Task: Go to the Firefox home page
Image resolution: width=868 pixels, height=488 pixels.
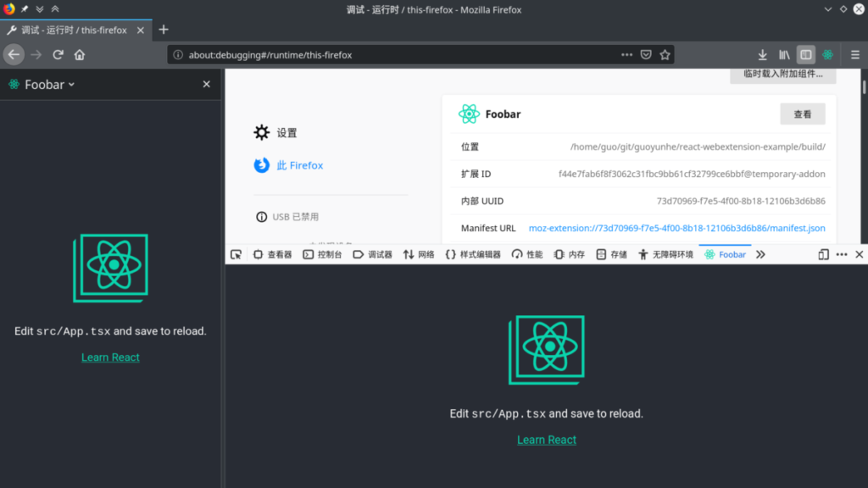Action: [x=80, y=55]
